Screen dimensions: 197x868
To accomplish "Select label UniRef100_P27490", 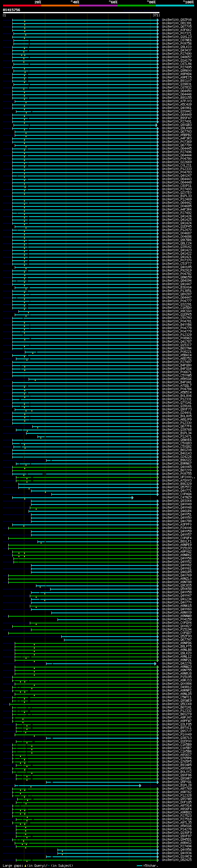I will point(177,54).
